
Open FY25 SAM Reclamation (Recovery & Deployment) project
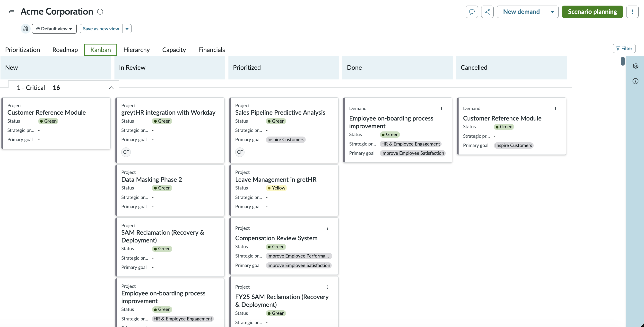tap(282, 301)
